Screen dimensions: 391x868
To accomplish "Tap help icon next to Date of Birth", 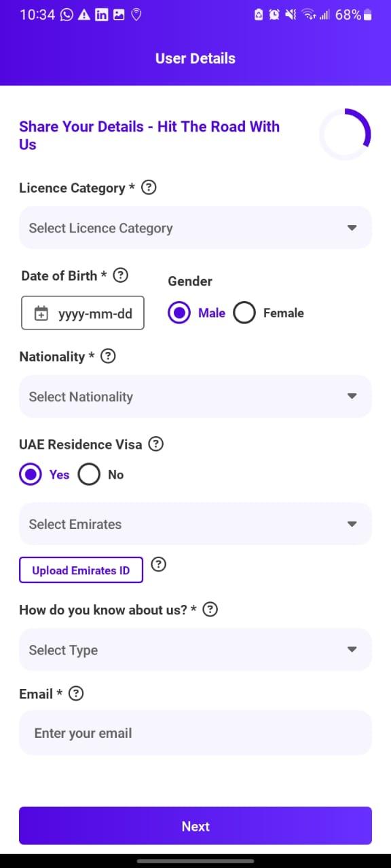I will pyautogui.click(x=120, y=275).
